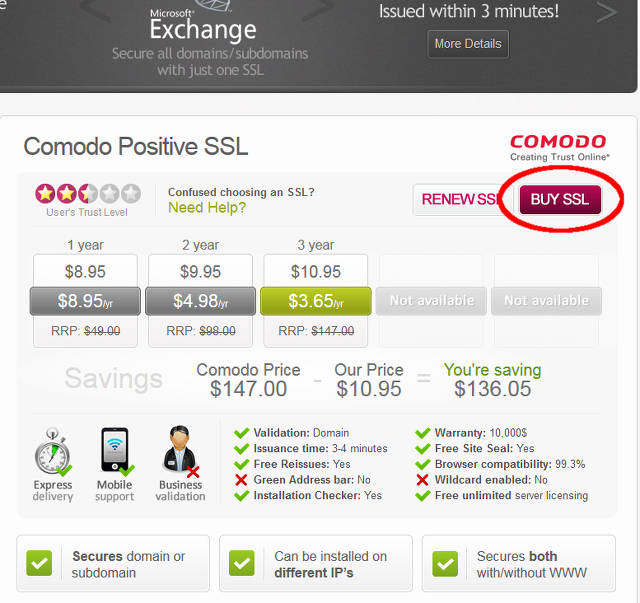This screenshot has width=640, height=603.
Task: Open the Need Help? link
Action: pyautogui.click(x=207, y=207)
